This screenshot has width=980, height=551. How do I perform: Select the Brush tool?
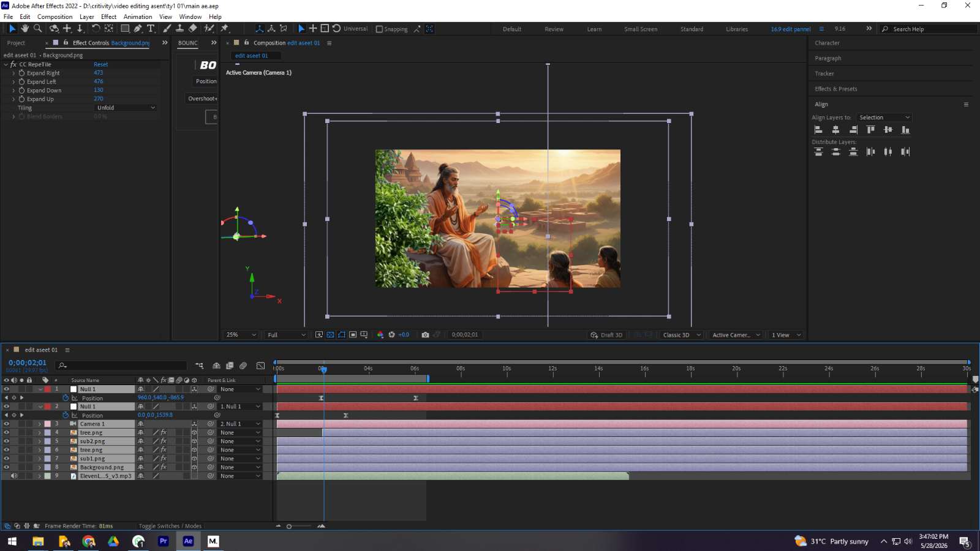[x=167, y=28]
